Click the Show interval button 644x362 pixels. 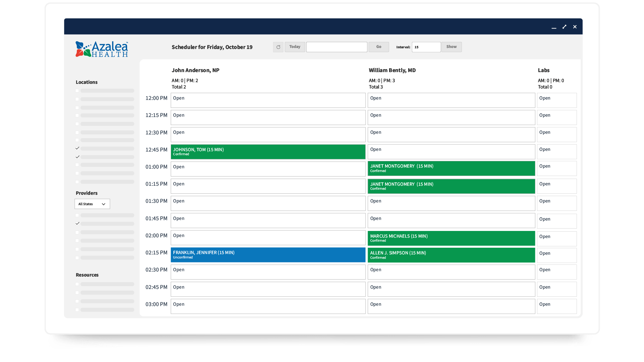pyautogui.click(x=451, y=47)
